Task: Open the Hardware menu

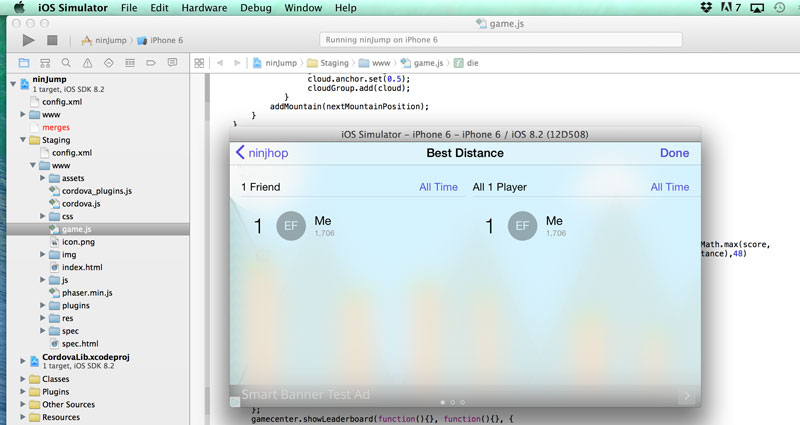Action: tap(203, 8)
